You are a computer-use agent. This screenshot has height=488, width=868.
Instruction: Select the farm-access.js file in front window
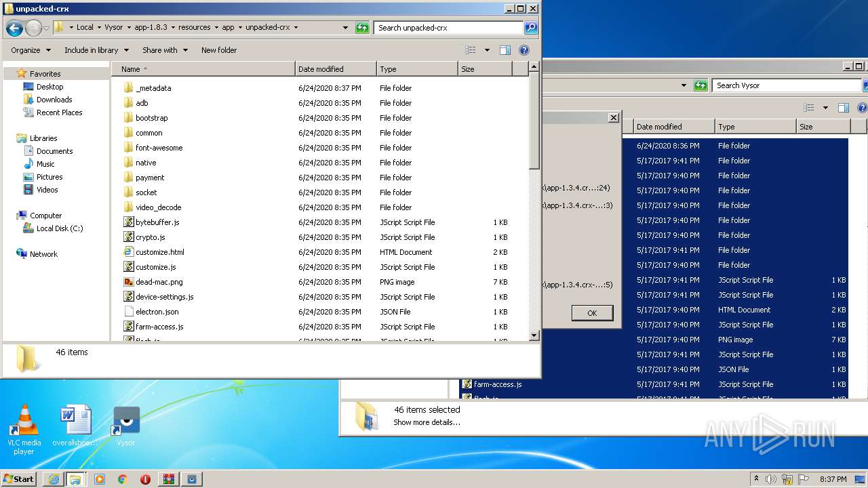tap(159, 327)
